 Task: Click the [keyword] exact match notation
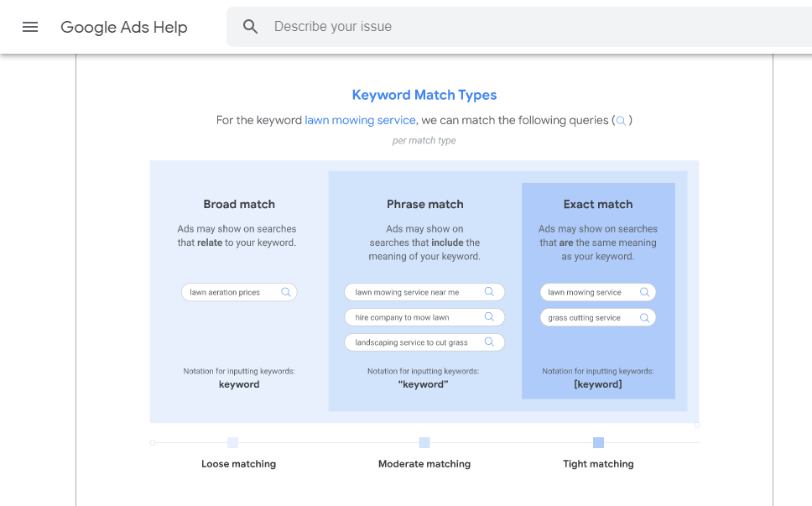click(597, 384)
